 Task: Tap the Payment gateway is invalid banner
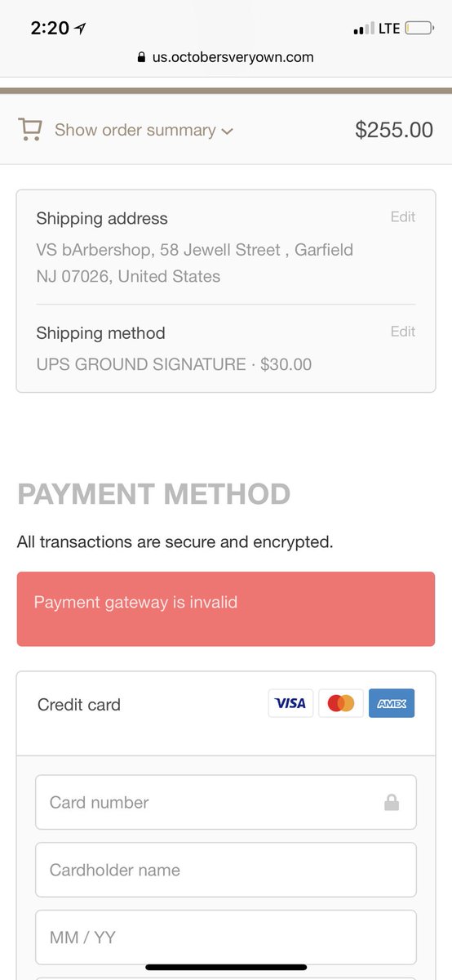click(x=226, y=604)
